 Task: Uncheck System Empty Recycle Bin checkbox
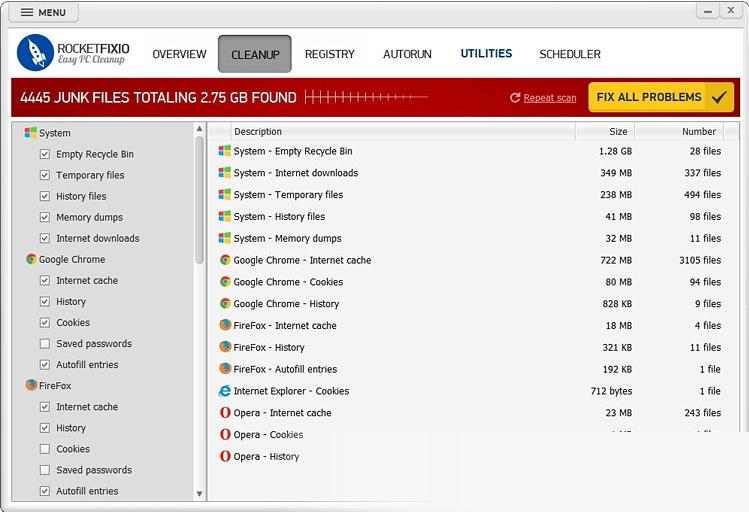point(45,154)
